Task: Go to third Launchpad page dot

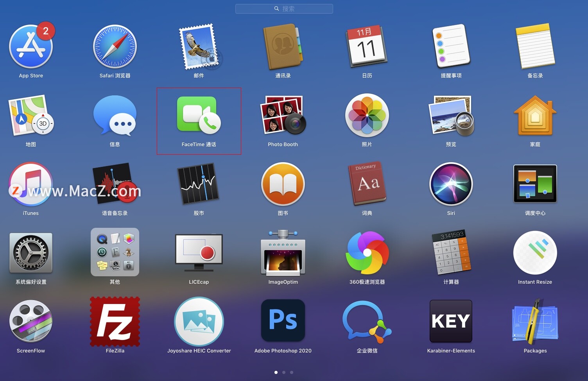Action: (x=292, y=372)
